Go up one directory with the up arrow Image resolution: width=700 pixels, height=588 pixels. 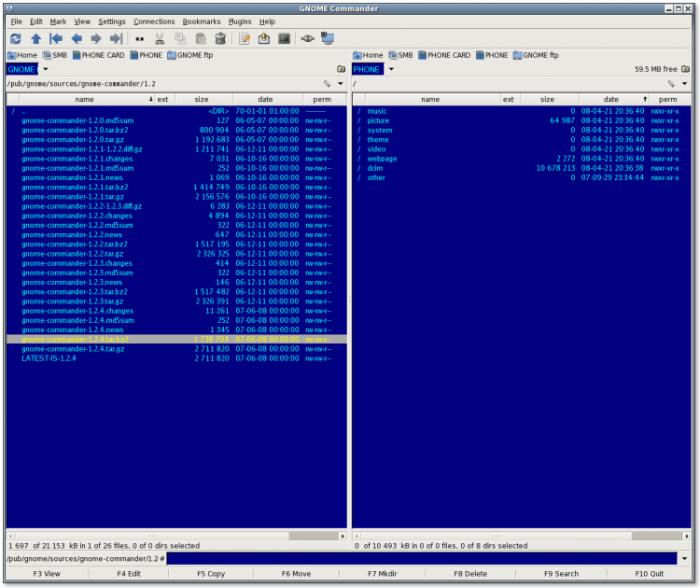pos(35,38)
